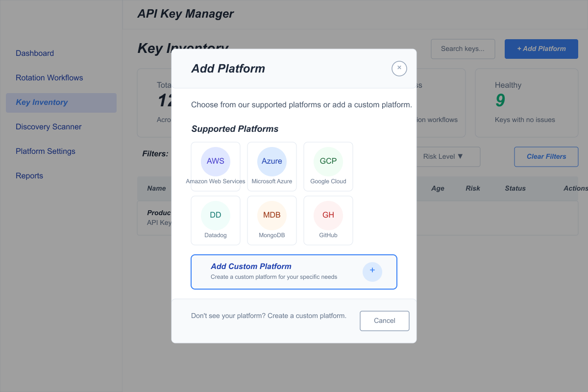
Task: Click the Supported Platforms heading
Action: pyautogui.click(x=235, y=129)
